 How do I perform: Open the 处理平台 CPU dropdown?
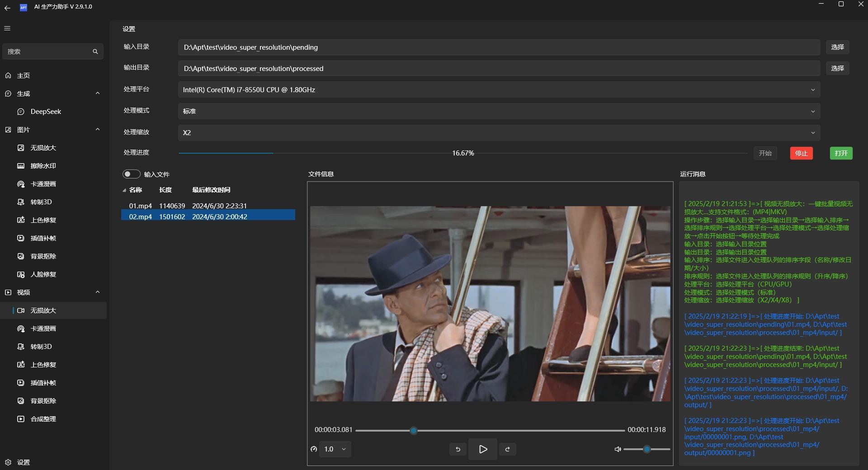tap(499, 89)
